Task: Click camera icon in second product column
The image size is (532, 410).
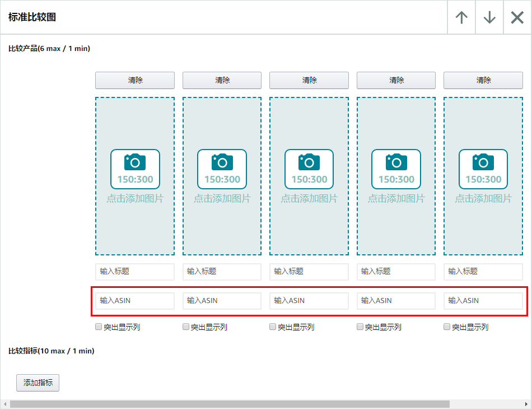Action: [x=222, y=162]
